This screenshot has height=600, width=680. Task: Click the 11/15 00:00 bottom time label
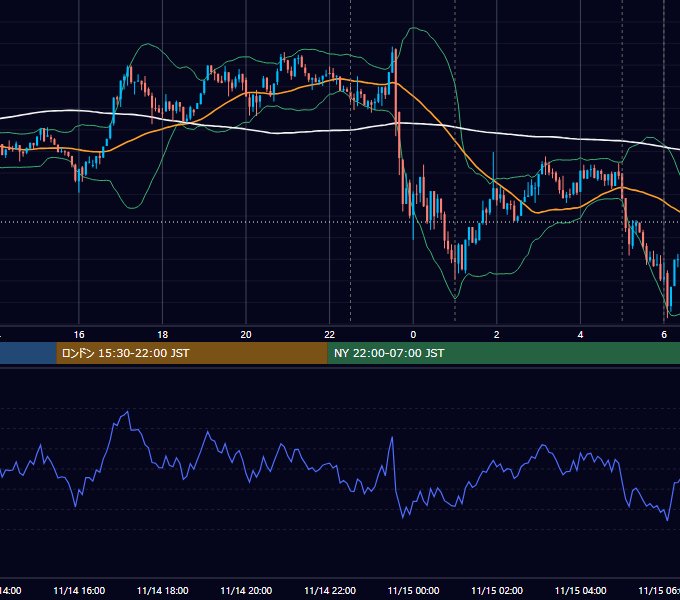(413, 590)
